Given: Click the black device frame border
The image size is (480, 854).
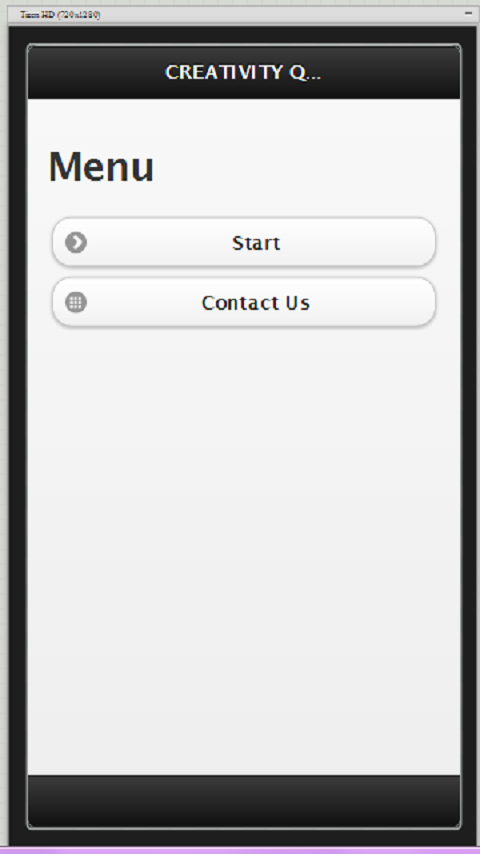Looking at the screenshot, I should (17, 436).
